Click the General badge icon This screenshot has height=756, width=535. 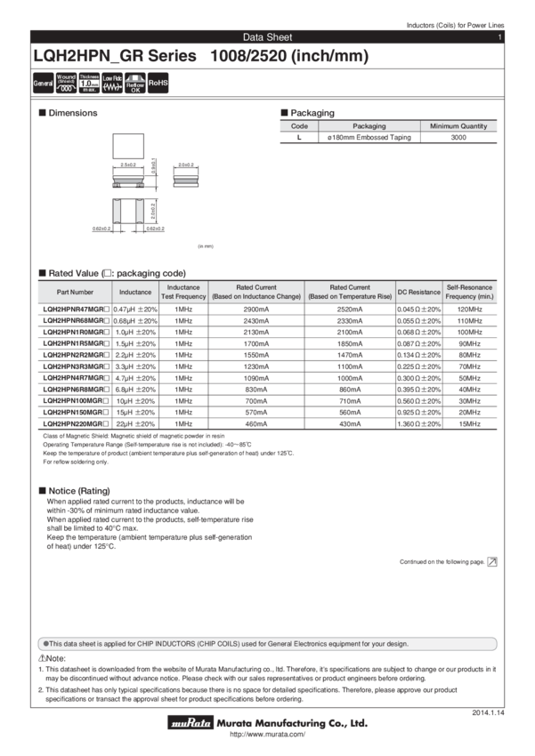43,83
